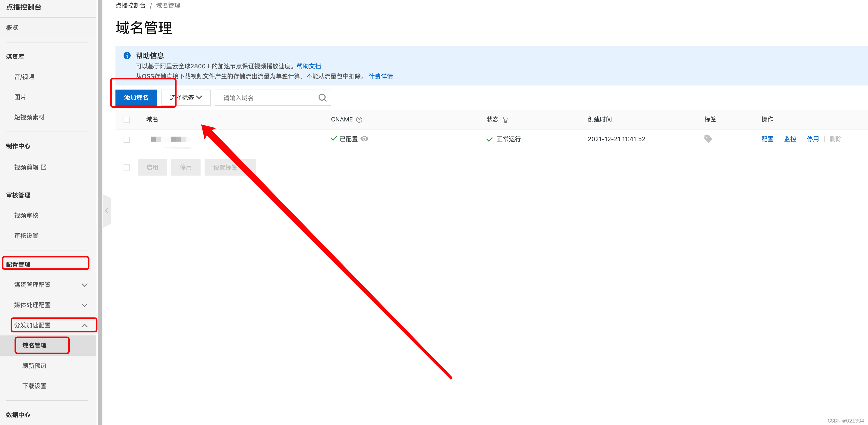Click the status column filter funnel icon

tap(505, 120)
